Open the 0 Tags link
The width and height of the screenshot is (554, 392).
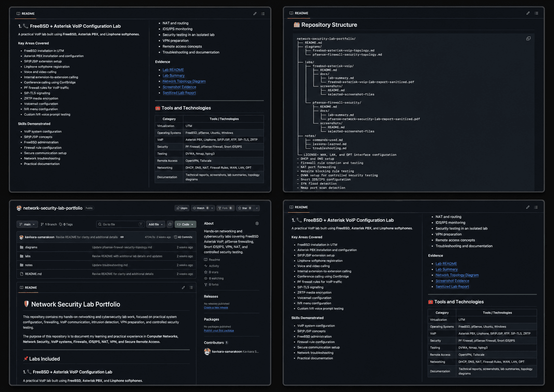(x=66, y=224)
